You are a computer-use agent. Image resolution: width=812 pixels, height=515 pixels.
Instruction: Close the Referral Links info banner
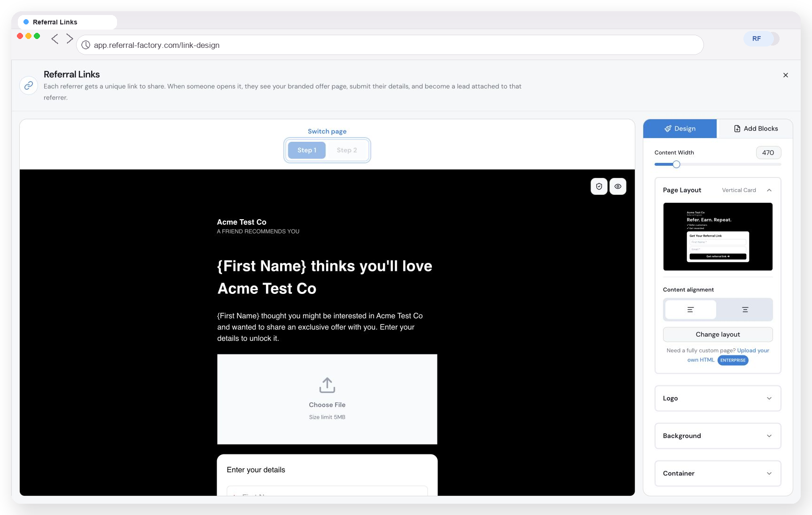click(x=786, y=75)
